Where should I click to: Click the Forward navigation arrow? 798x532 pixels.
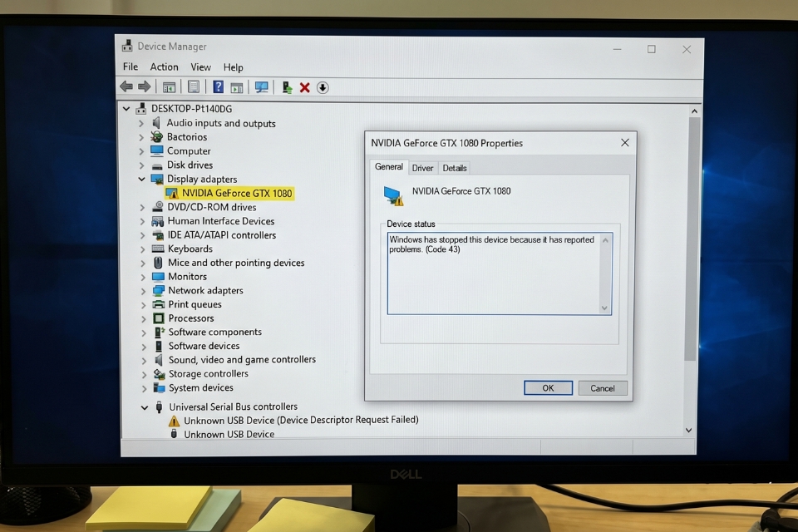coord(142,86)
